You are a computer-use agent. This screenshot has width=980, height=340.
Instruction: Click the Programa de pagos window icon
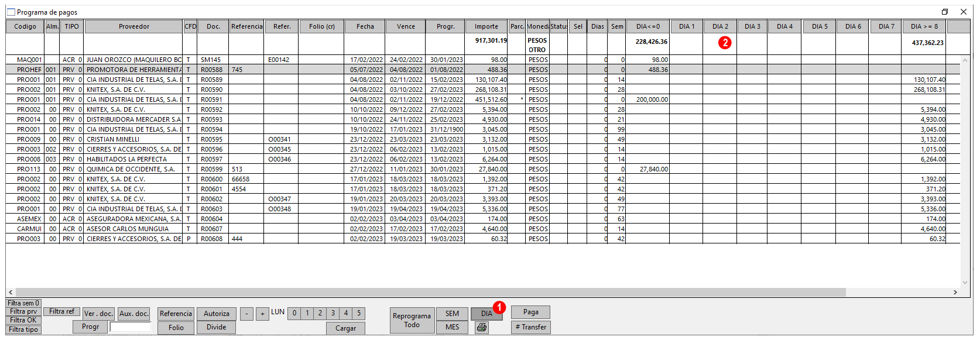coord(11,12)
